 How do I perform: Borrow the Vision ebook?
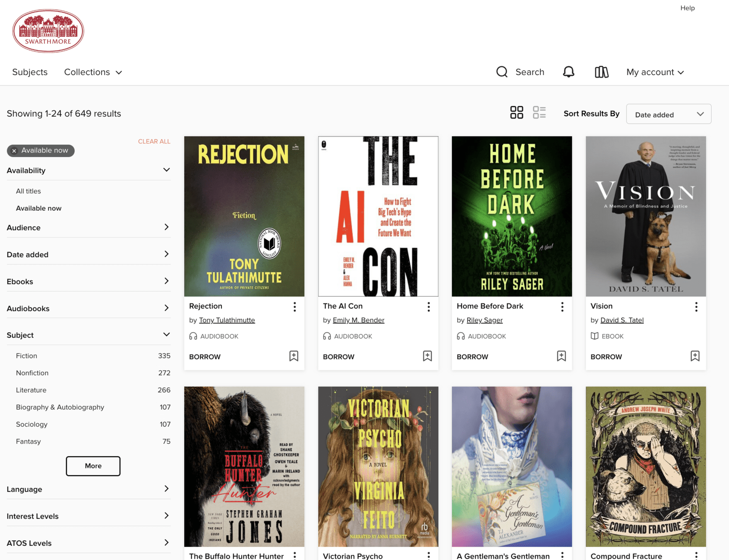pyautogui.click(x=606, y=357)
